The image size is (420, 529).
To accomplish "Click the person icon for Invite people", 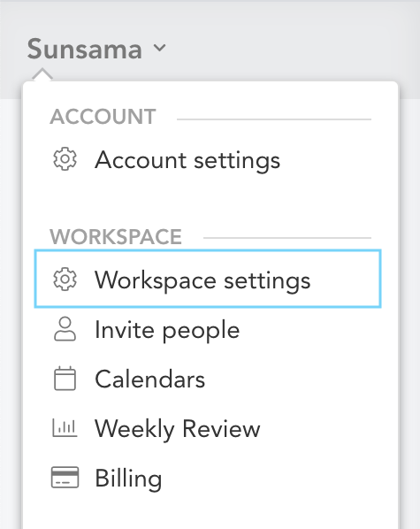I will pos(65,329).
